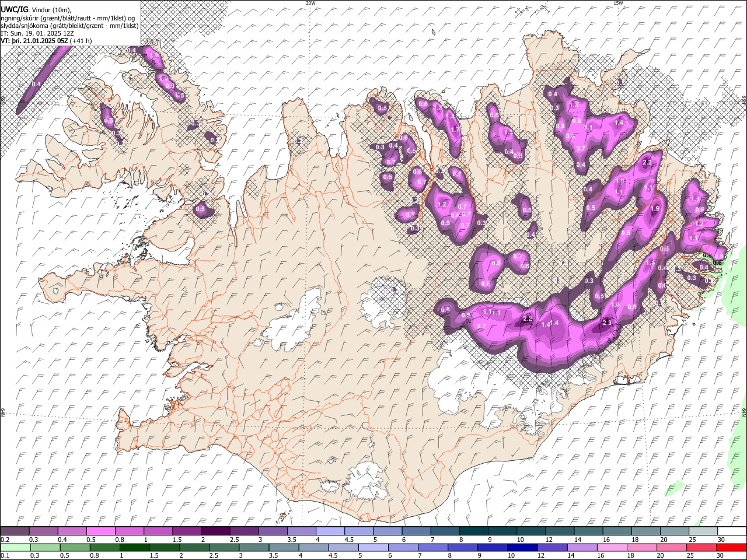This screenshot has height=560, width=747.
Task: Select the bright red swatch after 30 in lower legend
Action: 731,547
